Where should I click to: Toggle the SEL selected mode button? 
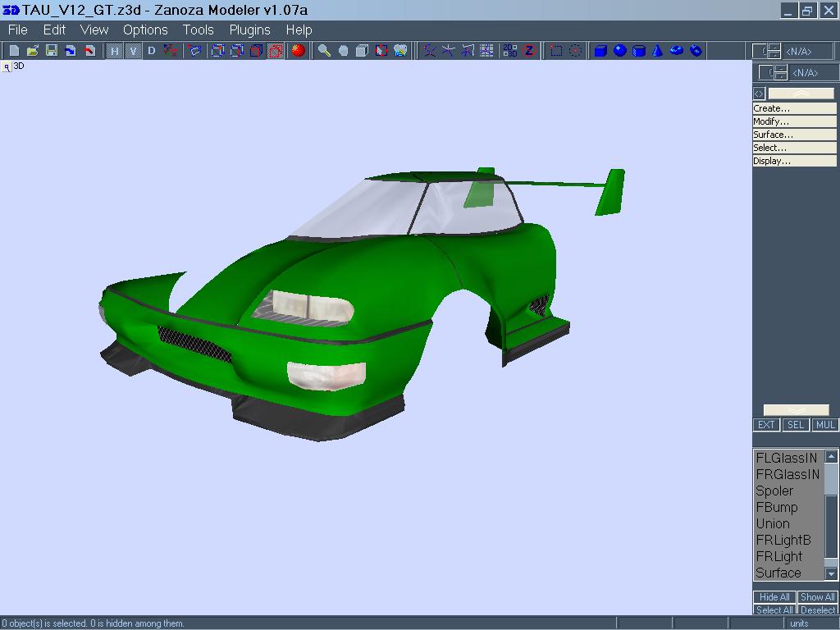(x=795, y=424)
